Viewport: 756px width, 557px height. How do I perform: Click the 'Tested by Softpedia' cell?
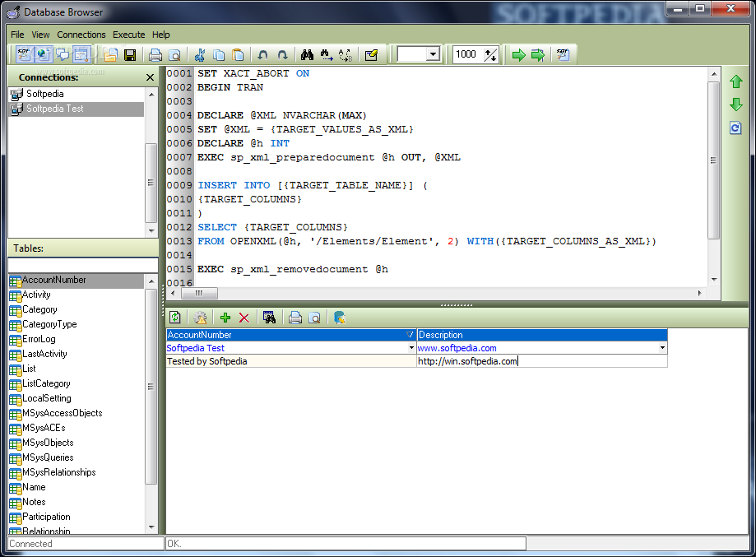click(x=290, y=361)
